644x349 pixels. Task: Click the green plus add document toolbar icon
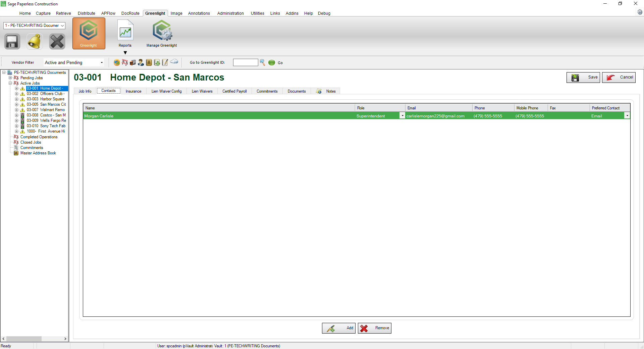tap(157, 62)
